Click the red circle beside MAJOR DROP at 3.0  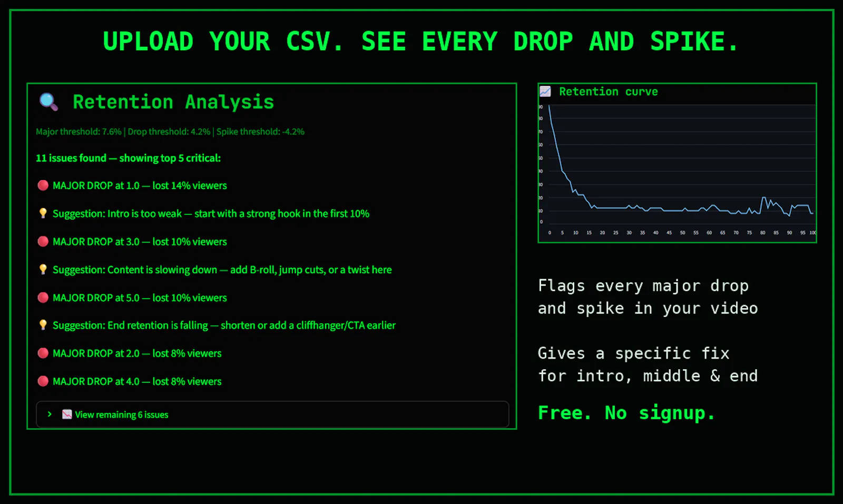tap(43, 242)
